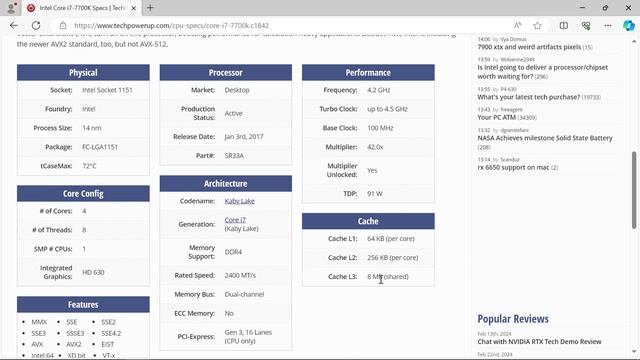Open the Core i7 generation link
The height and width of the screenshot is (360, 640).
(x=235, y=220)
